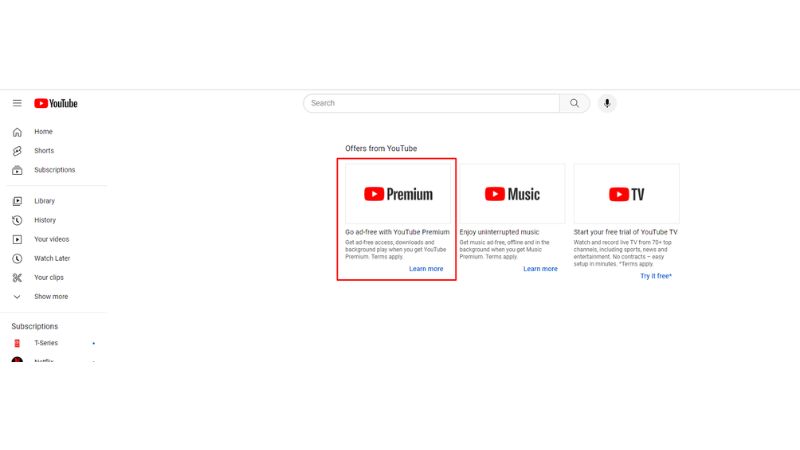Click the Subscriptions icon in the sidebar
This screenshot has width=800, height=450.
[17, 170]
